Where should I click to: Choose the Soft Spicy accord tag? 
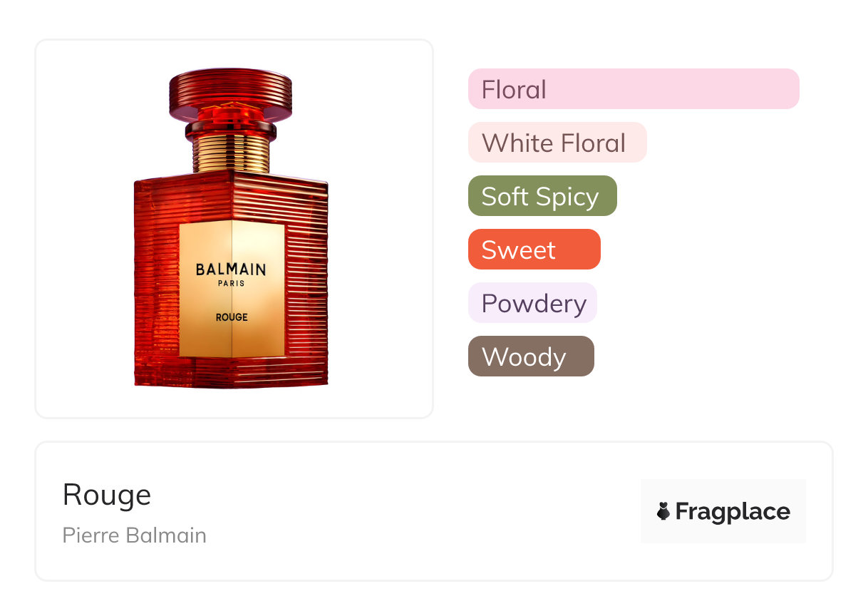[x=542, y=196]
